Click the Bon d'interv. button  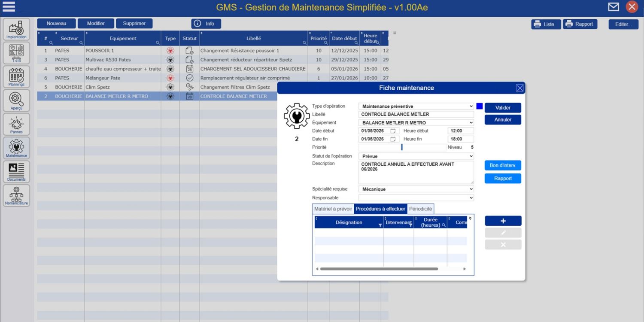click(503, 165)
